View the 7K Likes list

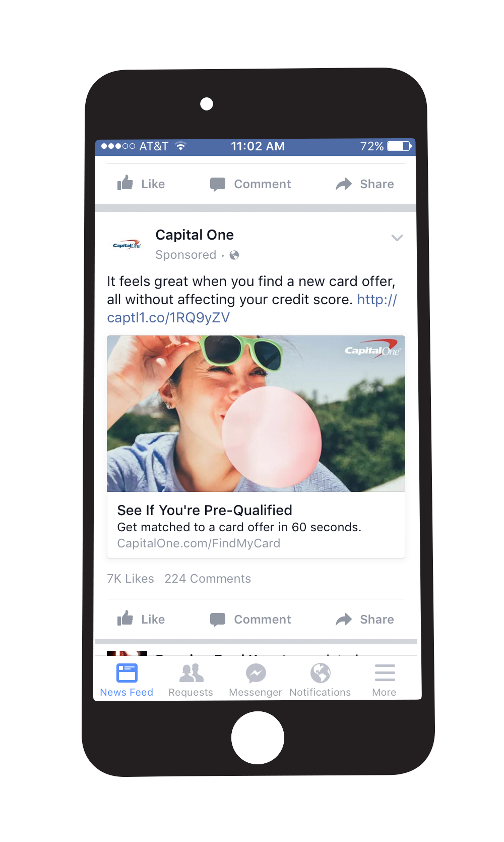(x=131, y=579)
